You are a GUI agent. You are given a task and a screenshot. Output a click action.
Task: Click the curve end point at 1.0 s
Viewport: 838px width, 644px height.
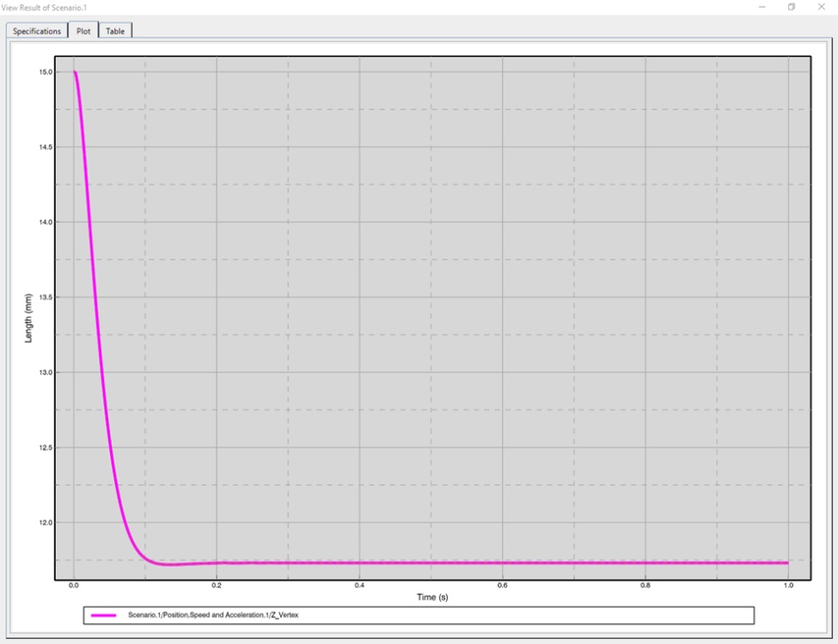coord(788,563)
